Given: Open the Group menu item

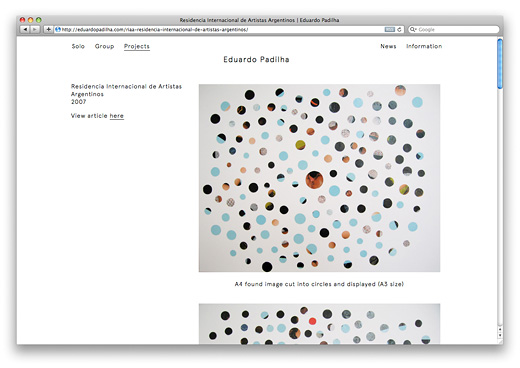Looking at the screenshot, I should pyautogui.click(x=104, y=46).
